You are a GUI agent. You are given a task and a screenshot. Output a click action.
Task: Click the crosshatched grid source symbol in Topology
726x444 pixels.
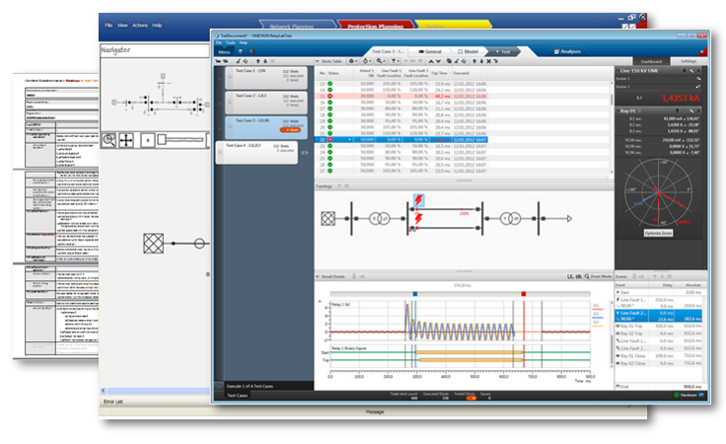tap(329, 220)
